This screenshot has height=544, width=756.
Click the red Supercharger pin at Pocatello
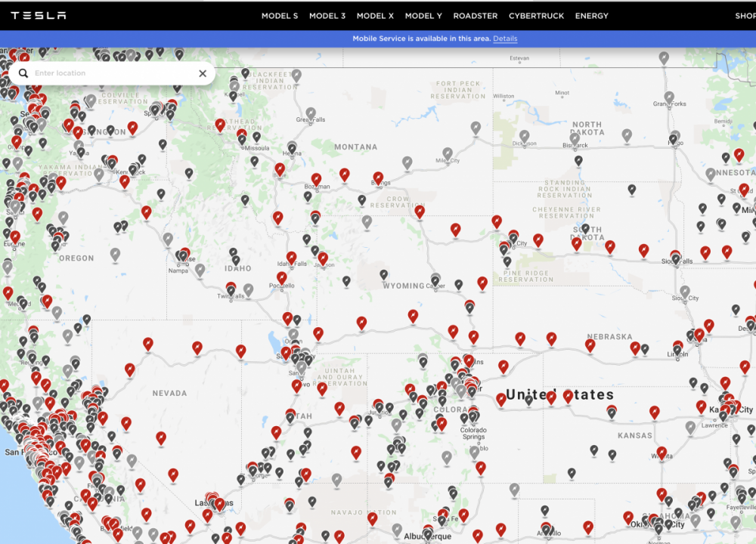click(x=282, y=278)
